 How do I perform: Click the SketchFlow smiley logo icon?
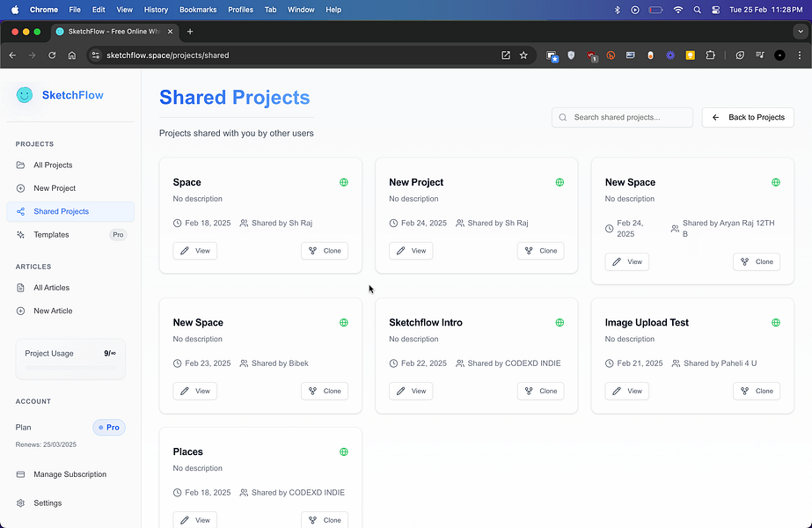coord(25,95)
